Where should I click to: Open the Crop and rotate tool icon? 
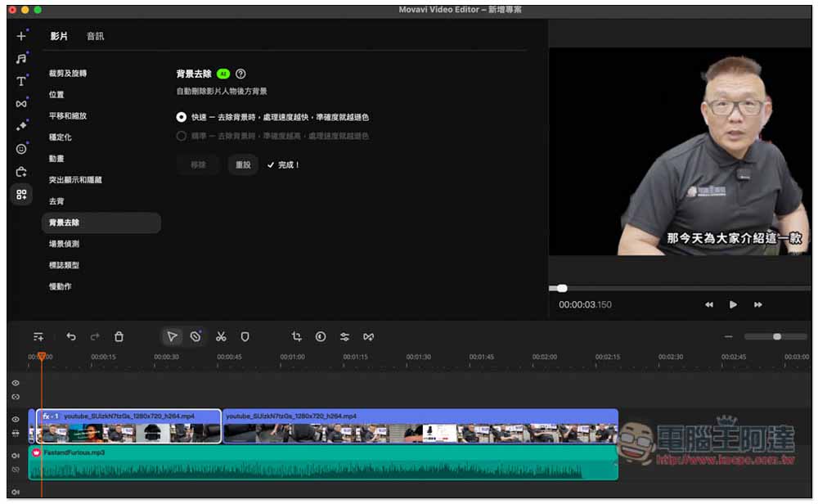coord(297,337)
